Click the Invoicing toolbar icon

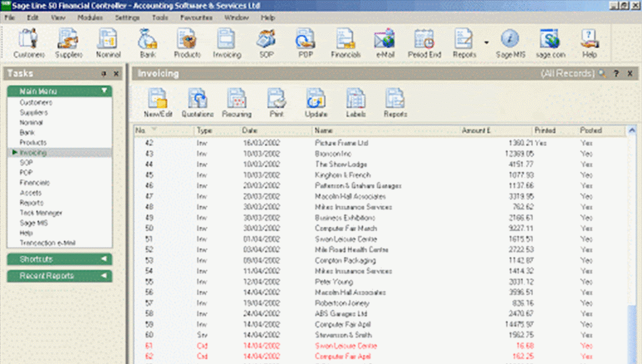[x=227, y=43]
